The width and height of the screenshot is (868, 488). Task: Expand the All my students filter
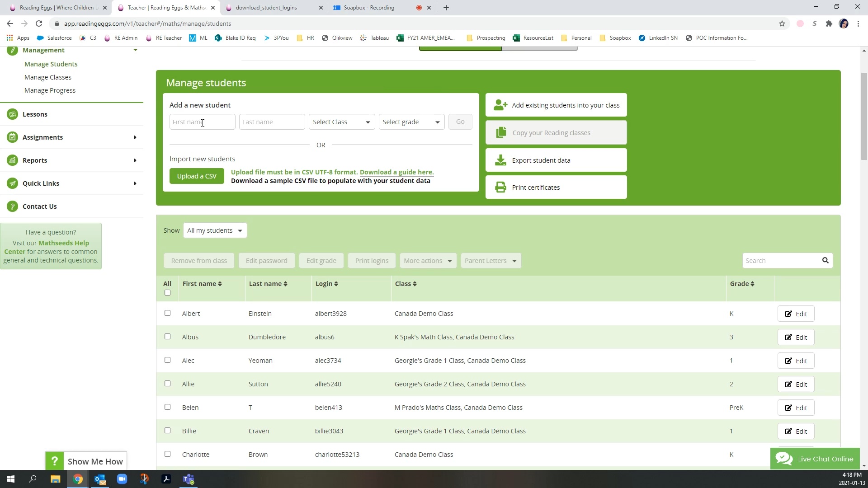tap(215, 230)
